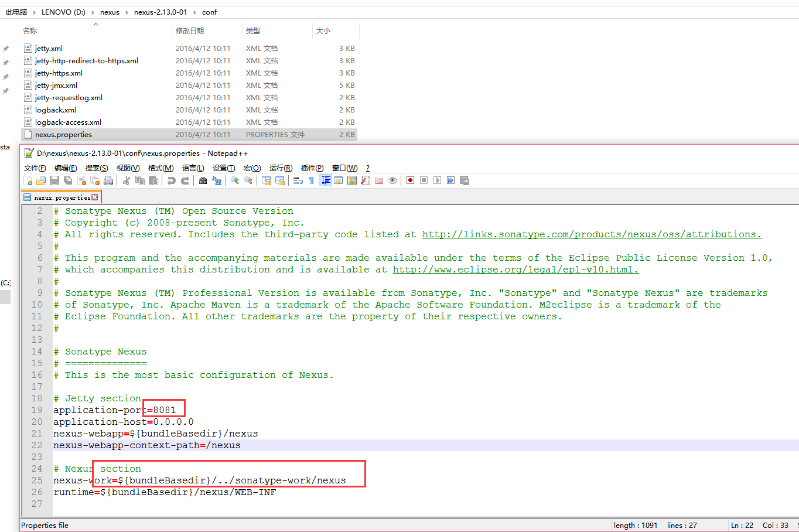The width and height of the screenshot is (799, 532).
Task: Save the current file via toolbar
Action: click(54, 180)
